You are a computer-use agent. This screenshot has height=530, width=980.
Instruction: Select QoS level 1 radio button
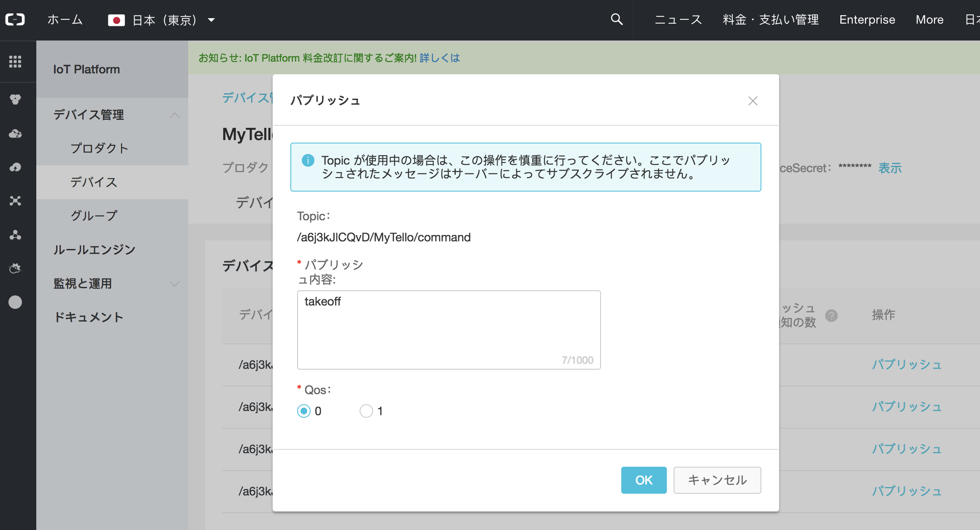tap(366, 411)
